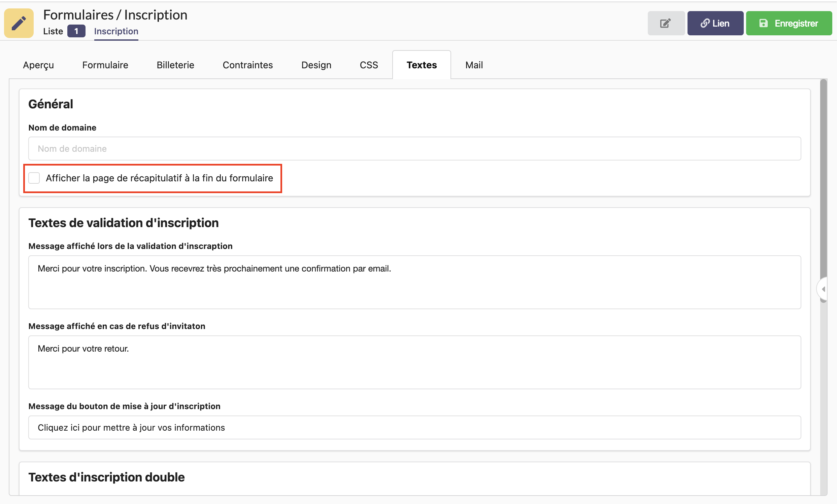Click the mise à jour button message field
Image resolution: width=837 pixels, height=504 pixels.
(x=414, y=427)
